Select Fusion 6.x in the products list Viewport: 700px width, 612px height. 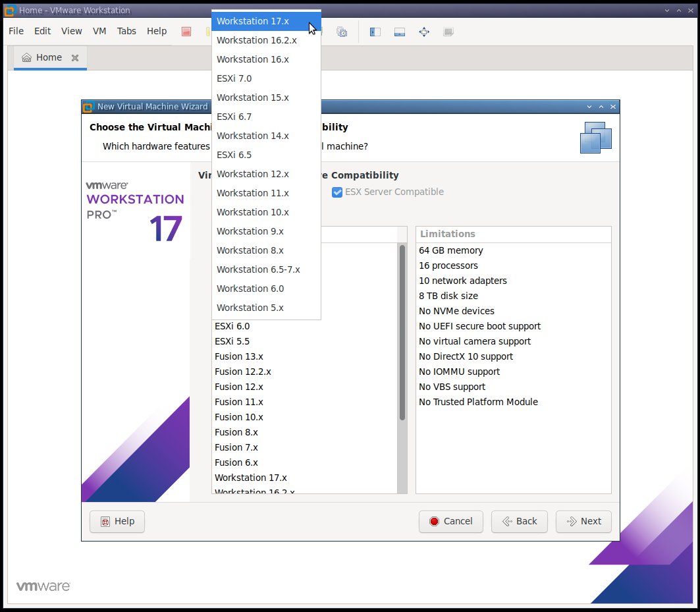click(304, 463)
